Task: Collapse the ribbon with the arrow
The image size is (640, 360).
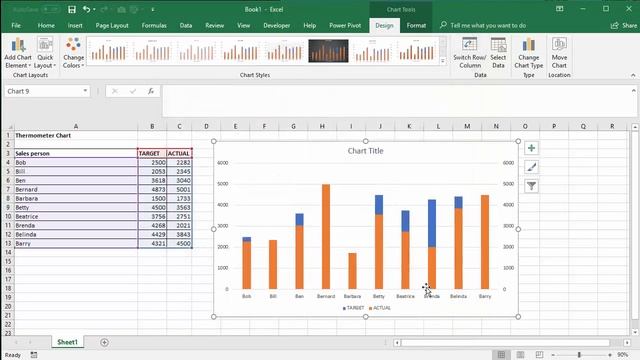Action: click(x=633, y=75)
